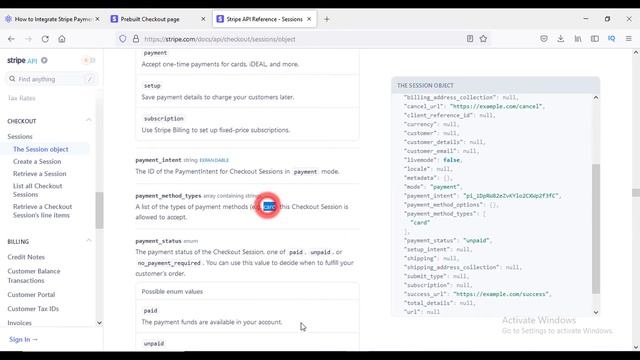This screenshot has width=640, height=360.
Task: Click the unpaid enum value in list
Action: coord(154,344)
